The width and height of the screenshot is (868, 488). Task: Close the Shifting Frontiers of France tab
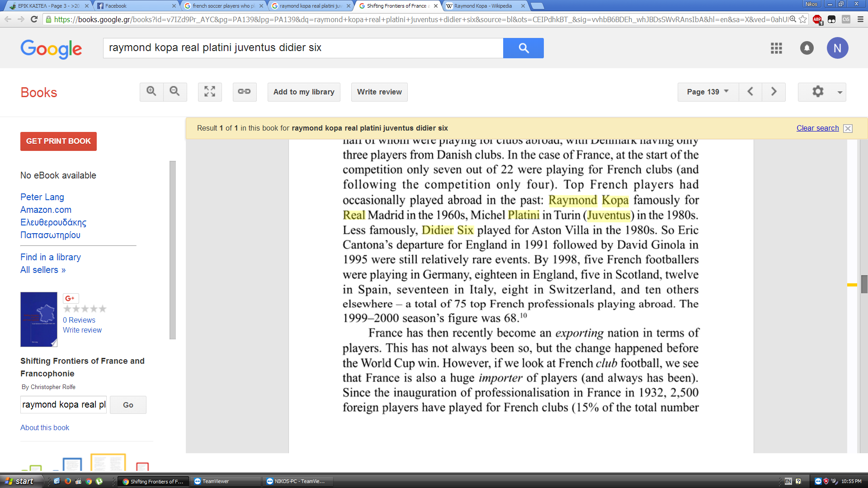coord(436,6)
